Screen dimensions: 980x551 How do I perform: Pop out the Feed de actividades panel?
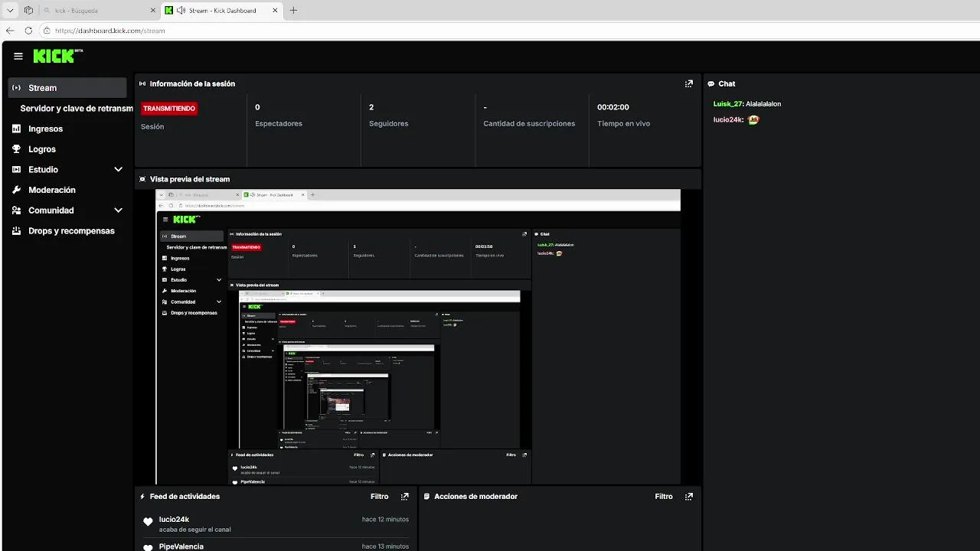[x=405, y=496]
